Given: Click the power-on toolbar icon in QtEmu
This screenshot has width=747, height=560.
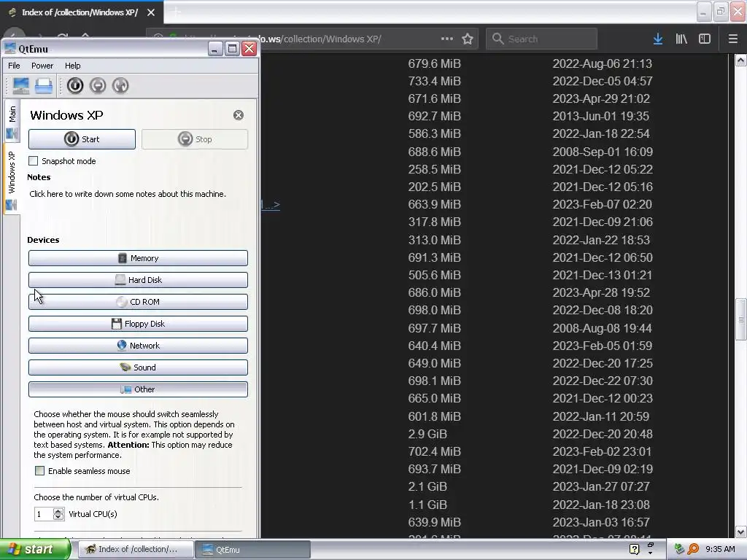Looking at the screenshot, I should click(75, 86).
